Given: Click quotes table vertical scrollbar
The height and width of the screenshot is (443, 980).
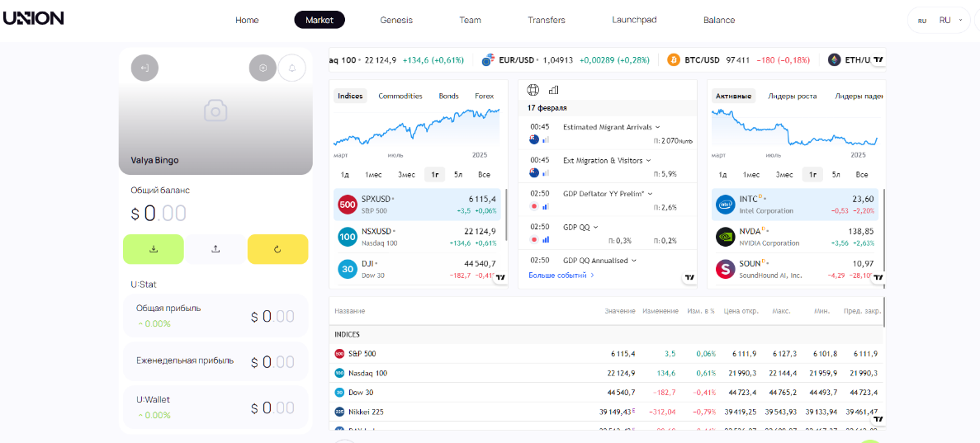Looking at the screenshot, I should [x=884, y=311].
